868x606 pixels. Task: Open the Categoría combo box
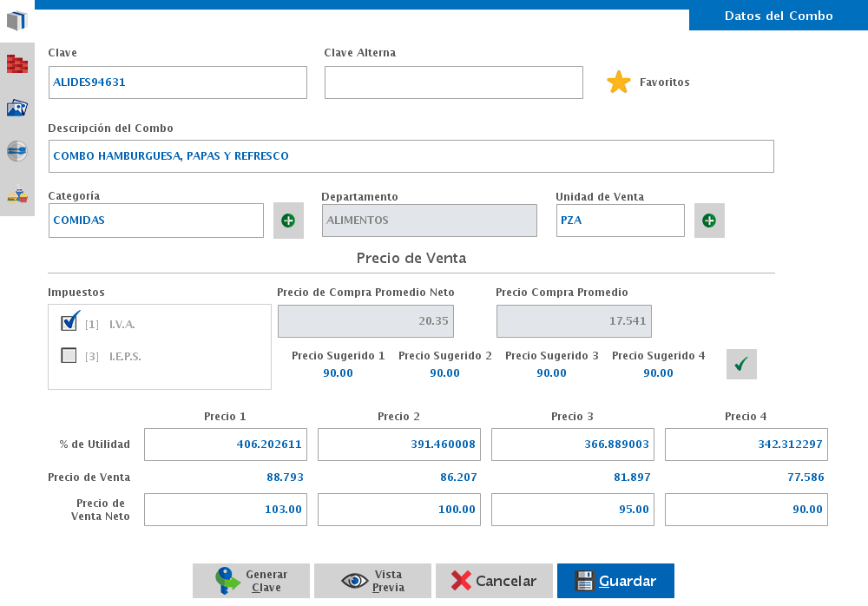(156, 221)
